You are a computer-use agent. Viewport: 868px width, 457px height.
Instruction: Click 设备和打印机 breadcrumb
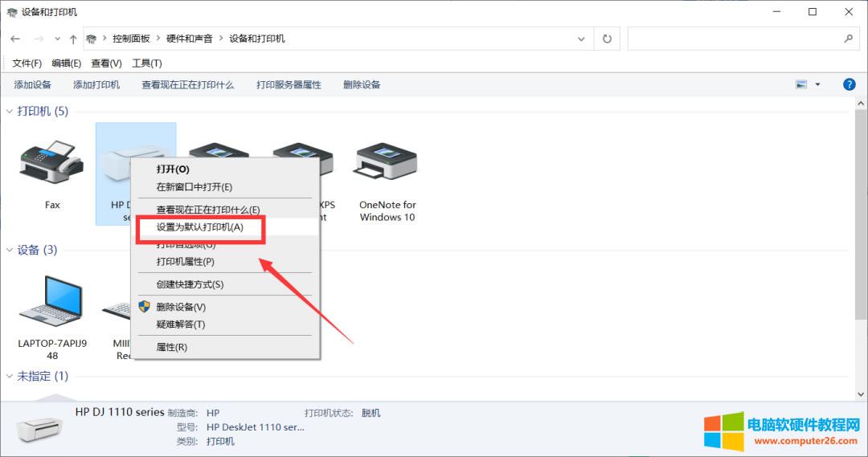[257, 39]
